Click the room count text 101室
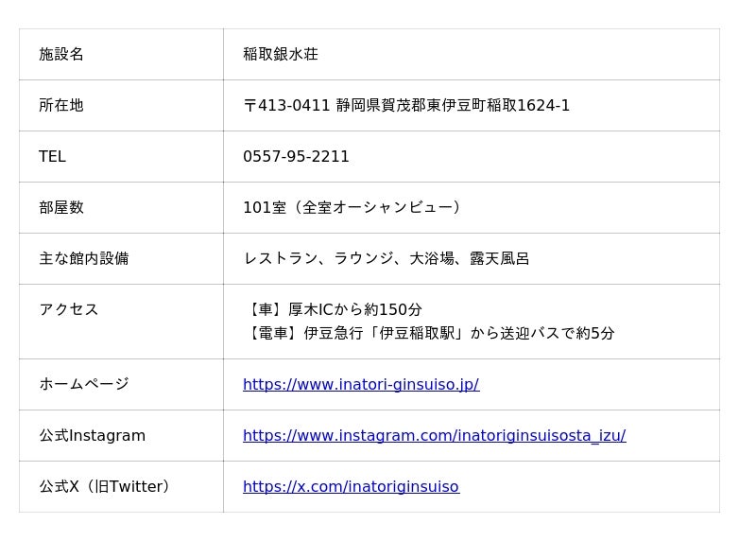The width and height of the screenshot is (756, 541). [x=265, y=207]
